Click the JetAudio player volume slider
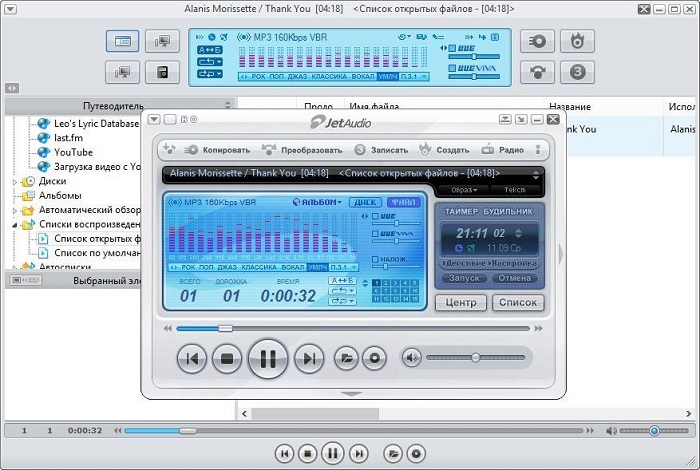 coord(475,358)
